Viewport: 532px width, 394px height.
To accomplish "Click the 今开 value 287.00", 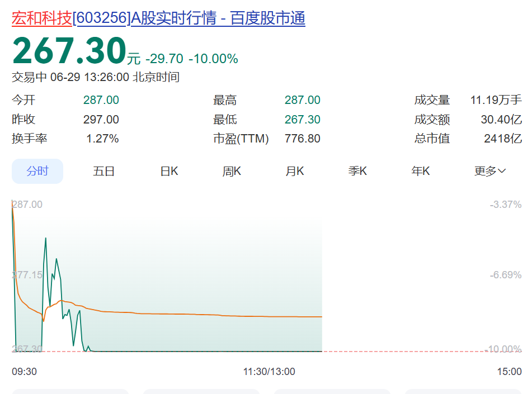I will click(101, 100).
